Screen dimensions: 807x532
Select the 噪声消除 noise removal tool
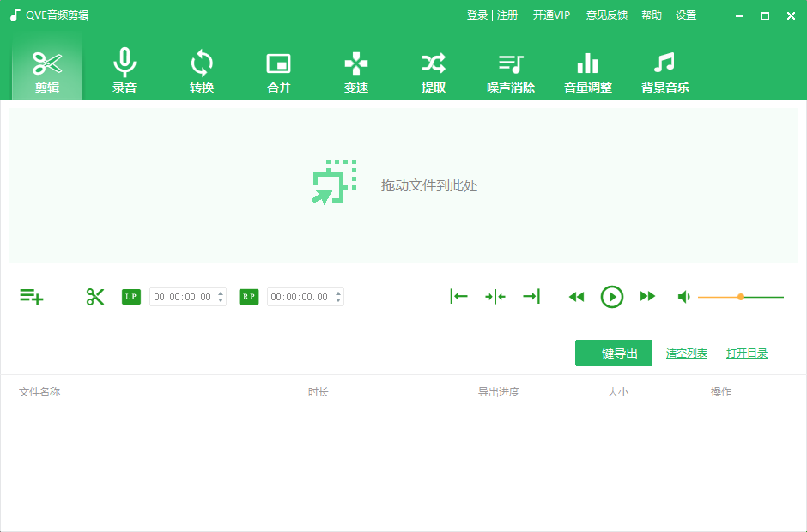click(510, 70)
